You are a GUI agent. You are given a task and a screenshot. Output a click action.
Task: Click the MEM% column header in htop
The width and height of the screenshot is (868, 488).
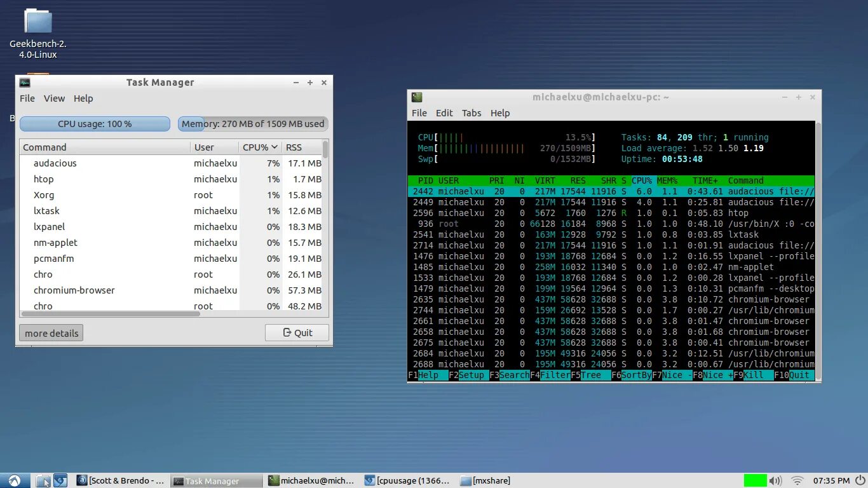point(667,180)
